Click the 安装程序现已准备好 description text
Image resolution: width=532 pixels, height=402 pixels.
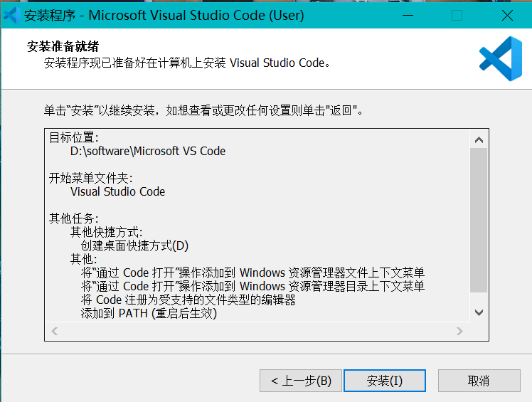[x=187, y=63]
